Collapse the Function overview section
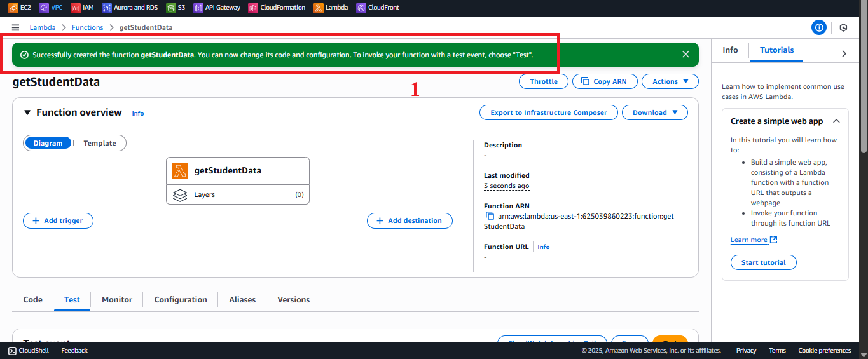Screen dimensions: 868x359 (27, 112)
